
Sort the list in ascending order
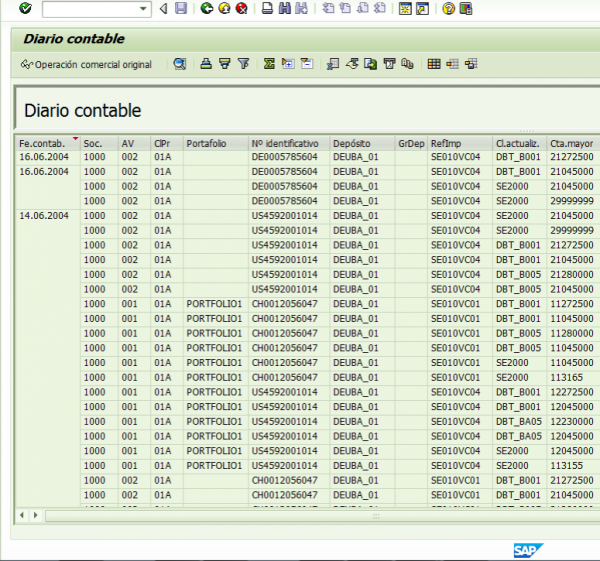coord(206,64)
